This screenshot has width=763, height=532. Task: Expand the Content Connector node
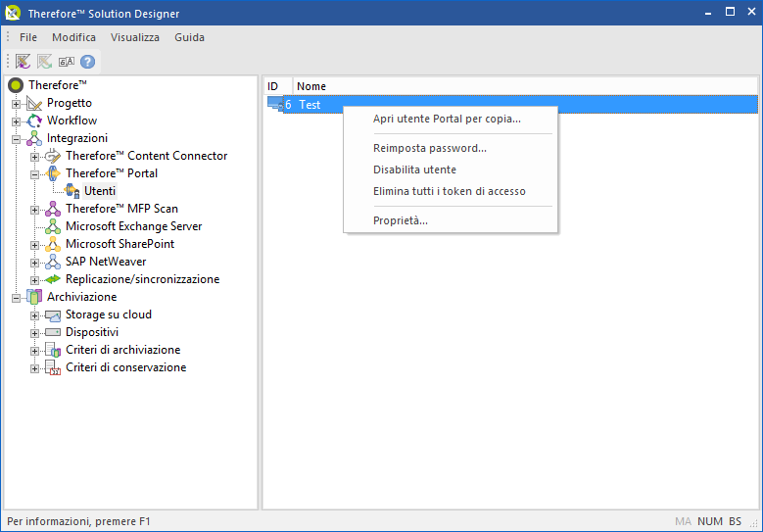click(34, 157)
